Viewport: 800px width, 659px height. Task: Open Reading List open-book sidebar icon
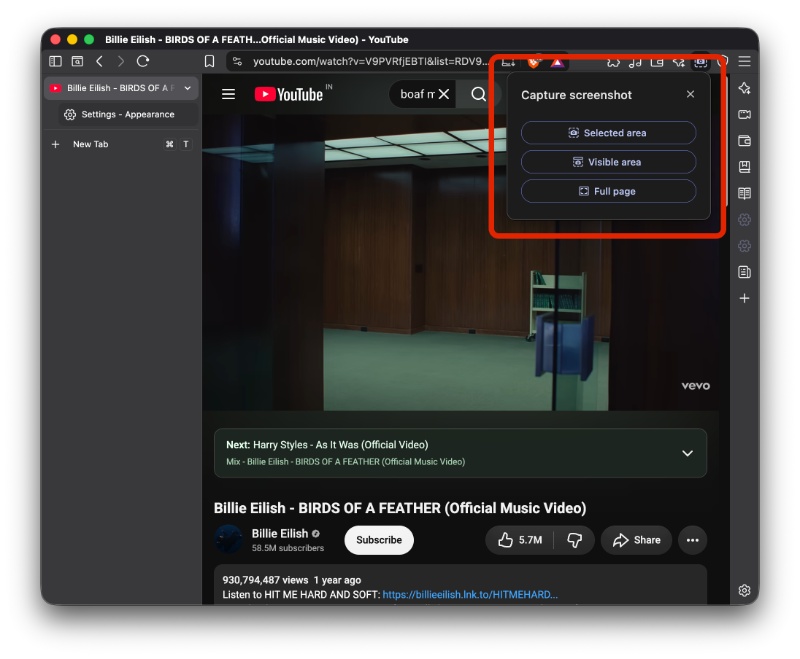(744, 193)
